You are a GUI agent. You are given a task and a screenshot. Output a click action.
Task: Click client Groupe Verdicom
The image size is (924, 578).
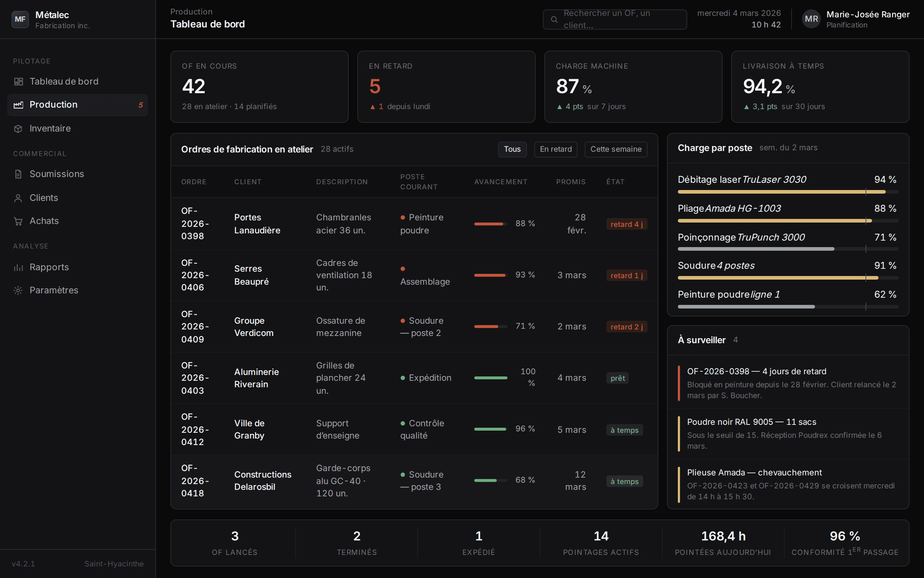(253, 327)
